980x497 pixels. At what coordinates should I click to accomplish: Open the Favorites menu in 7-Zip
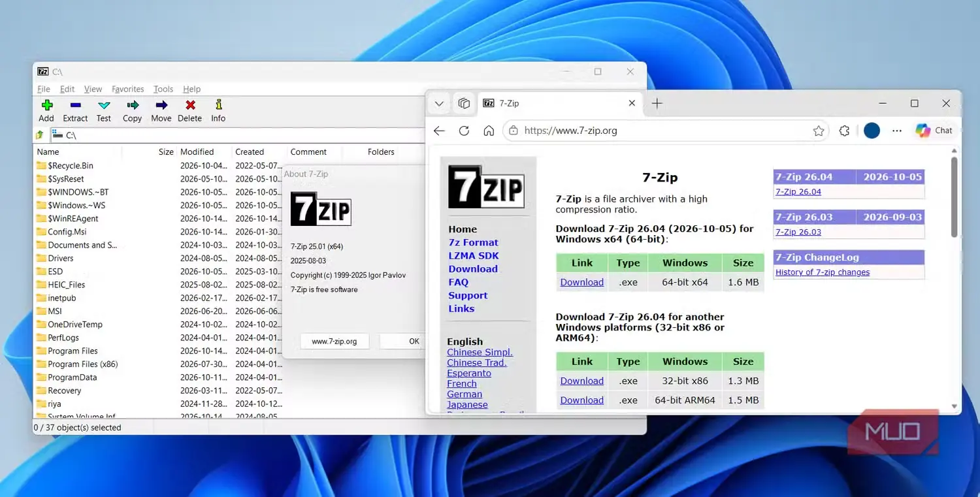coord(128,89)
